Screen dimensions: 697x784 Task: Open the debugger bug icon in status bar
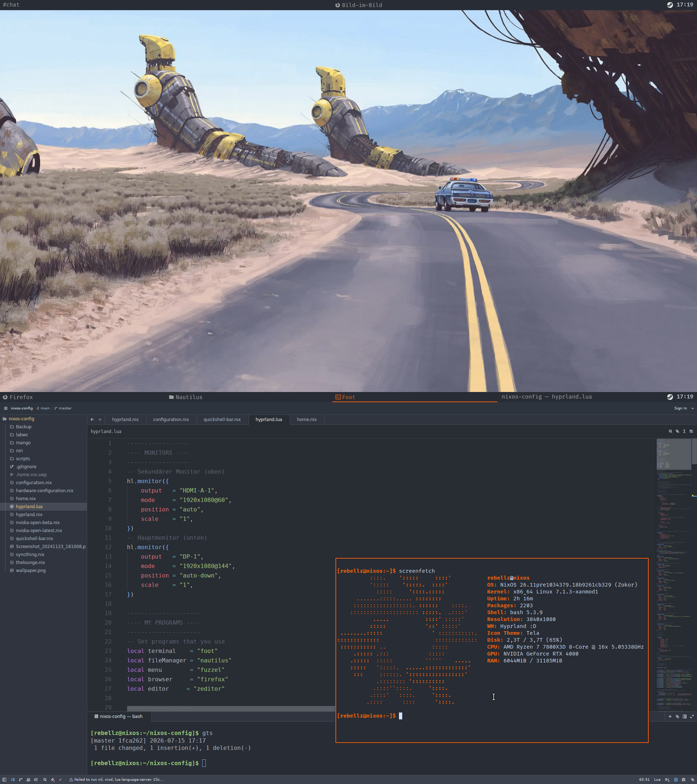684,779
